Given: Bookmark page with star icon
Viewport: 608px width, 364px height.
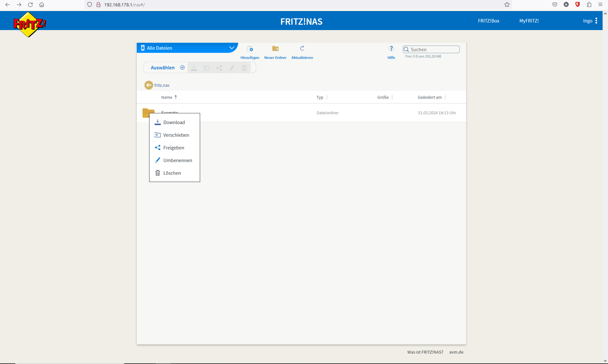Looking at the screenshot, I should coord(507,4).
